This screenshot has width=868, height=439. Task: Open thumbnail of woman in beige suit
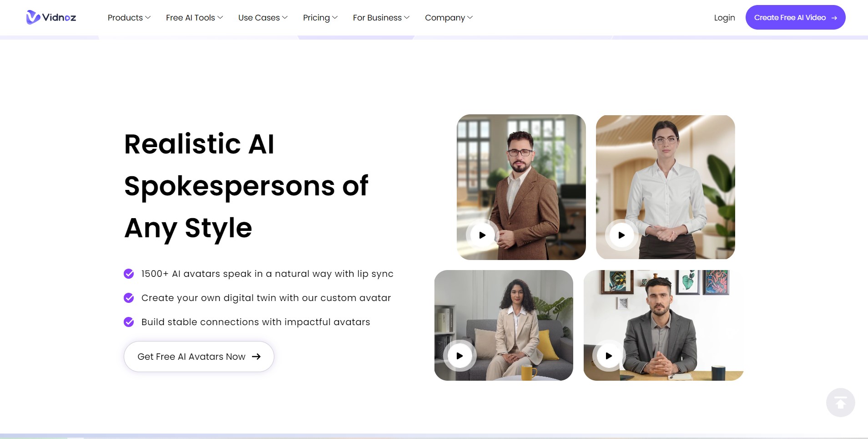click(x=504, y=325)
